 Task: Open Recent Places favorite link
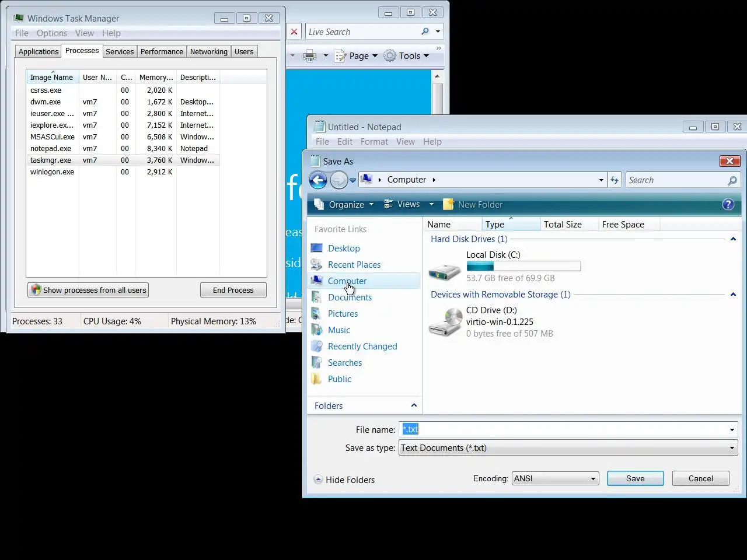[x=354, y=265]
